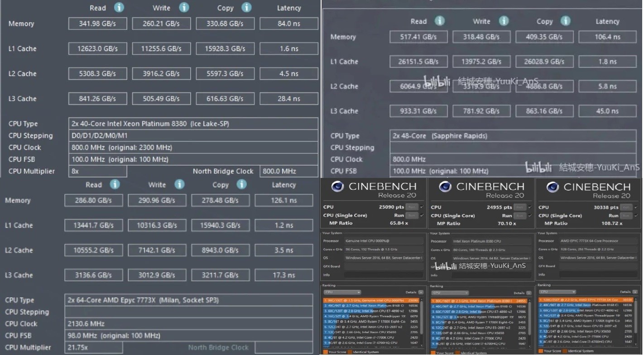The width and height of the screenshot is (644, 355).
Task: Open Read info icon in Sapphire Rapids panel
Action: coord(439,21)
